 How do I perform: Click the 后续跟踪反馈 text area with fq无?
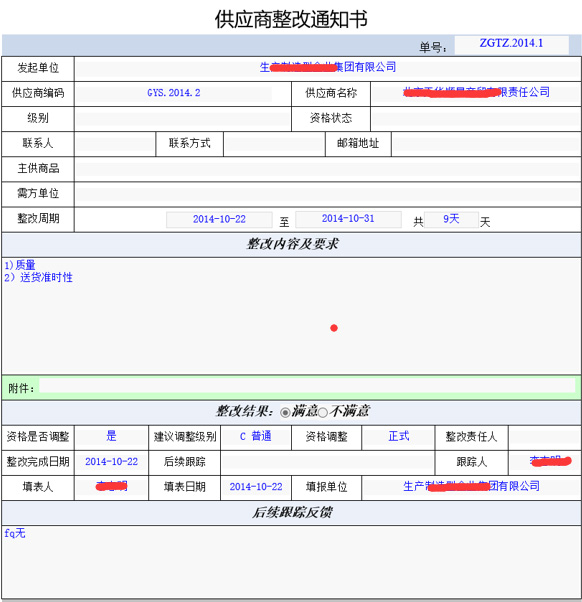[291, 562]
